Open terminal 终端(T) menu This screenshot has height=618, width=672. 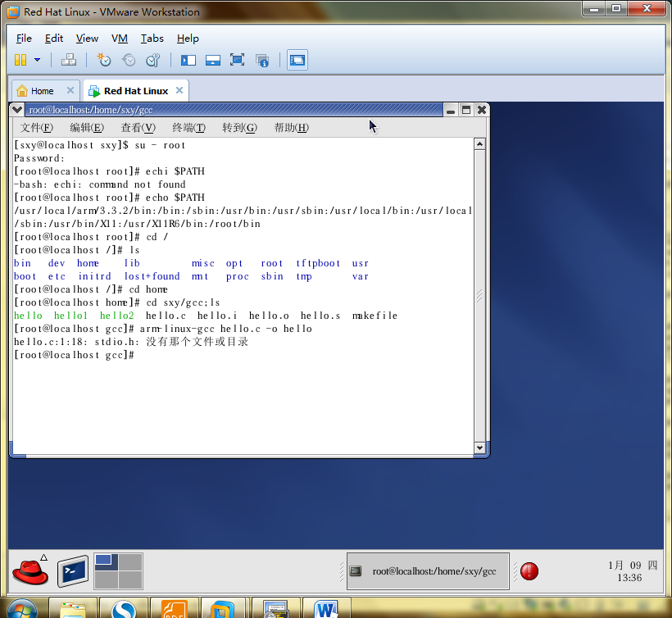(188, 128)
